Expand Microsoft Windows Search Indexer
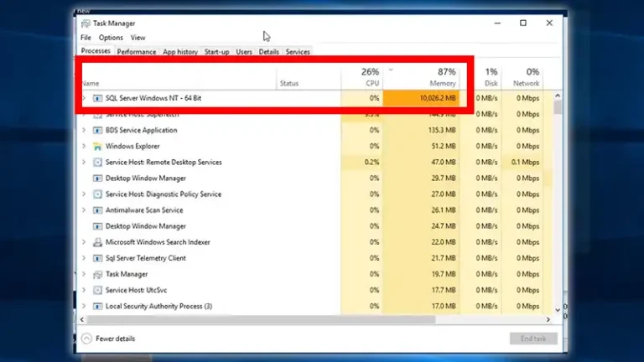 [84, 242]
